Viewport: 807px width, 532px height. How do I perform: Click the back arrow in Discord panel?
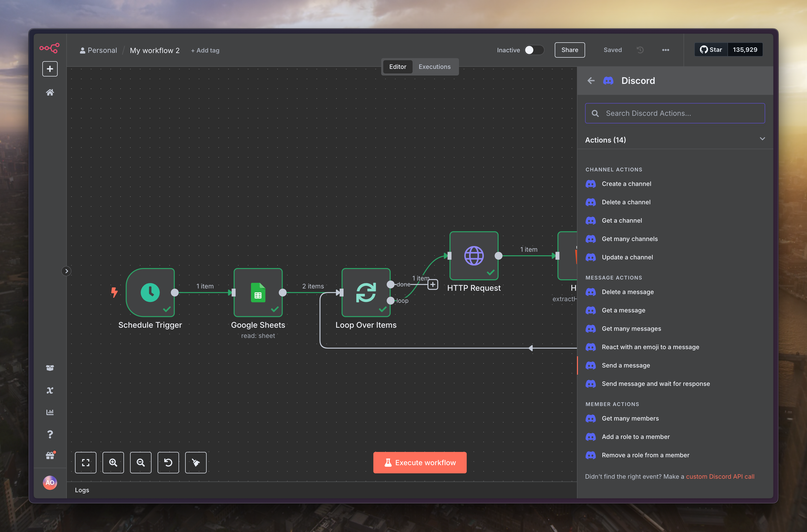coord(591,81)
